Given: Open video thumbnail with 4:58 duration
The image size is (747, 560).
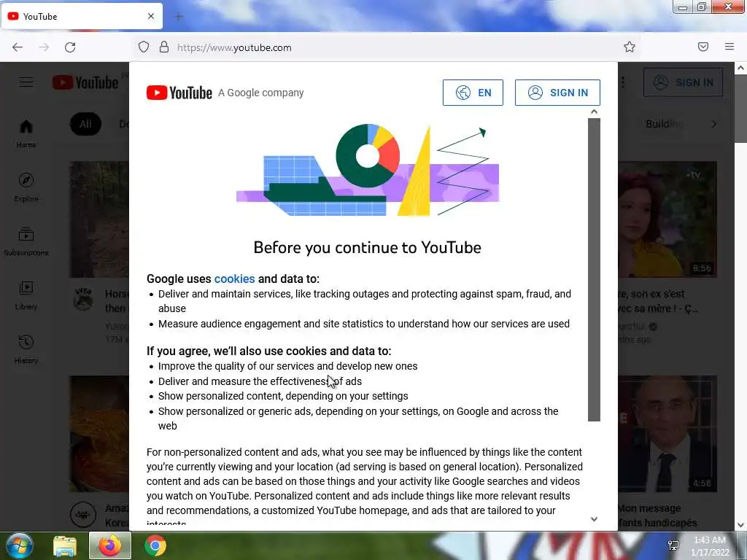Looking at the screenshot, I should pos(667,434).
